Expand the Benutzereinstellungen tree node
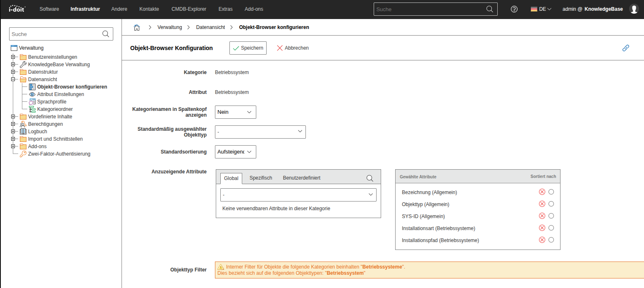 [13, 57]
